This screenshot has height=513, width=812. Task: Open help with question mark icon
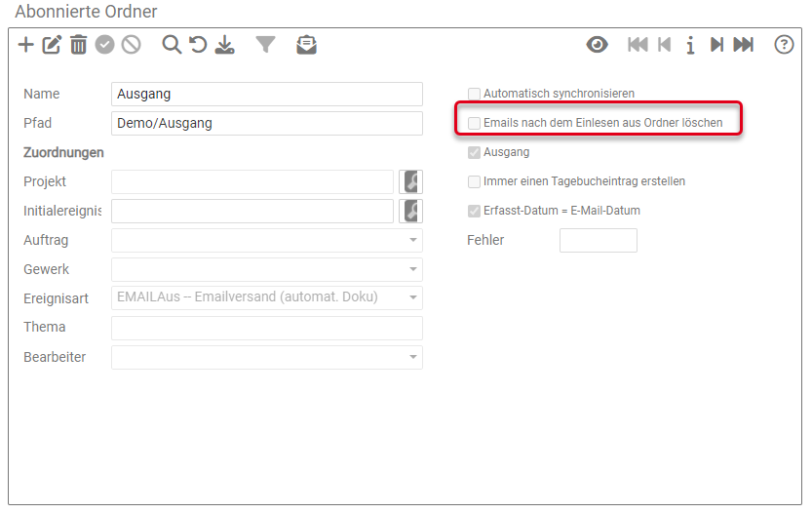784,45
